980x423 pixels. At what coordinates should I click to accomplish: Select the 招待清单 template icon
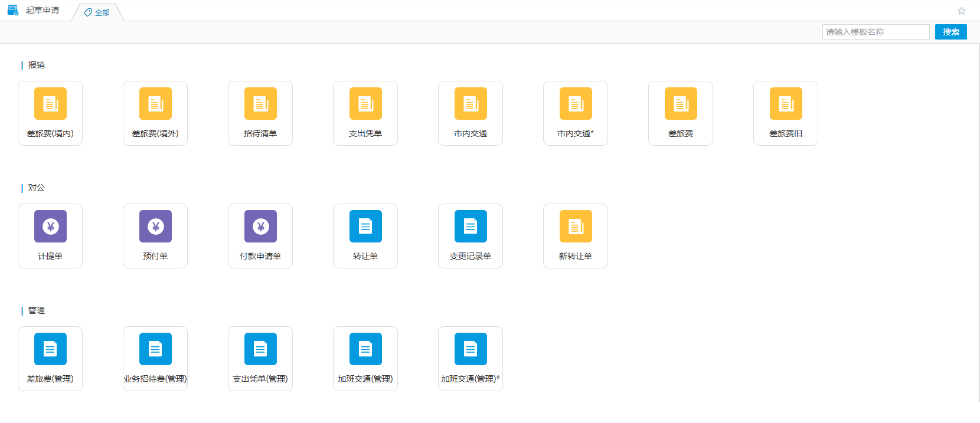(x=260, y=104)
